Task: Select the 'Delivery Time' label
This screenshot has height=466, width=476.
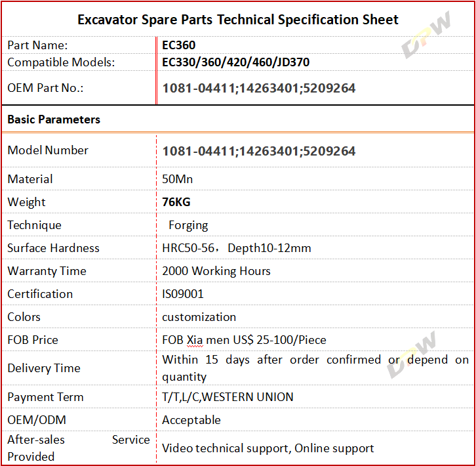Action: pos(44,369)
